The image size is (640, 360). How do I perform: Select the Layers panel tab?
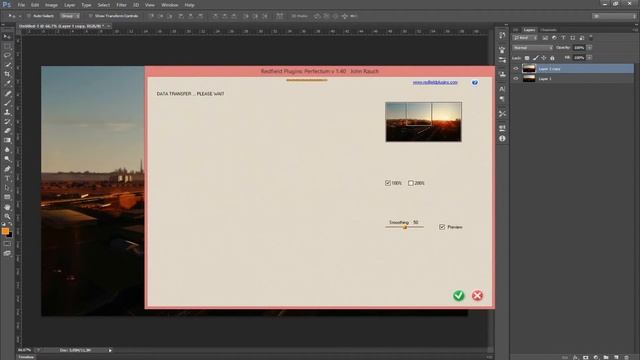pyautogui.click(x=529, y=30)
